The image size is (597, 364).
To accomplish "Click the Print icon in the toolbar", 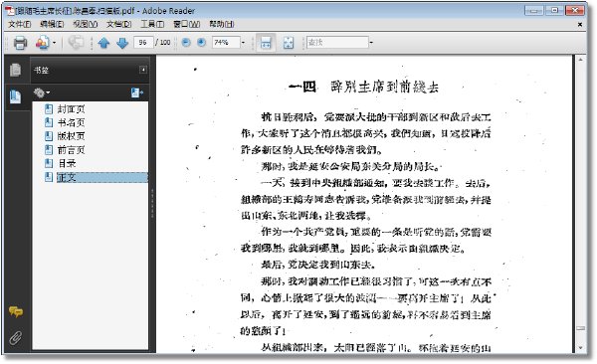I will (20, 43).
